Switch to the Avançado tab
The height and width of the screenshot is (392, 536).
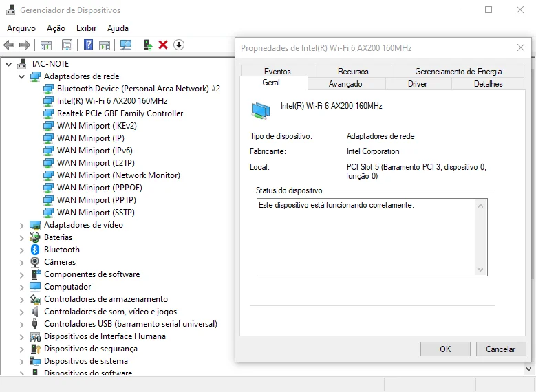[x=345, y=84]
